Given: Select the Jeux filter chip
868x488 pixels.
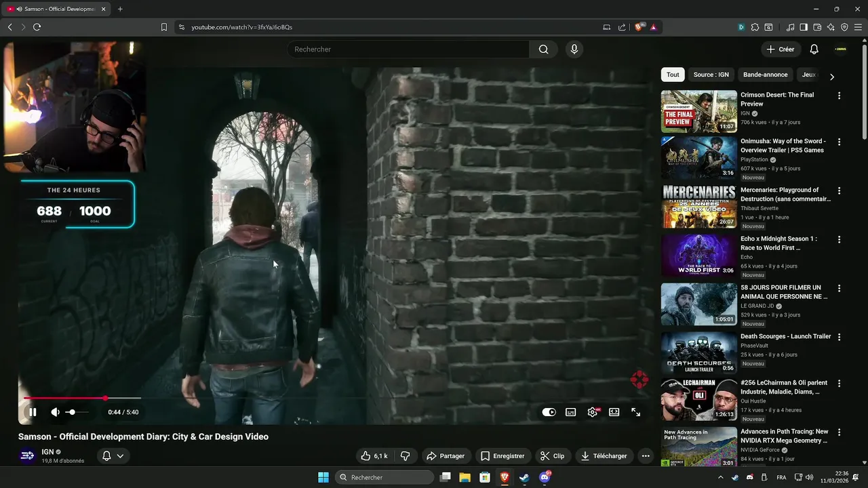Looking at the screenshot, I should coord(808,75).
